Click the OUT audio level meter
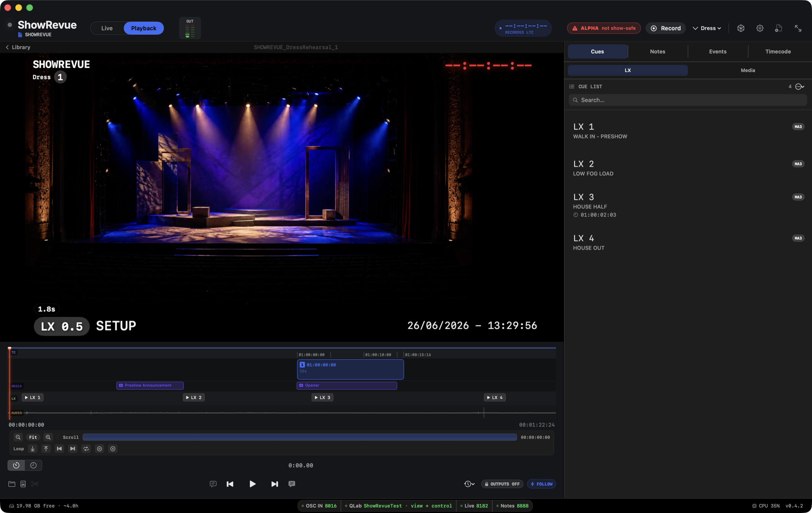 tap(190, 28)
